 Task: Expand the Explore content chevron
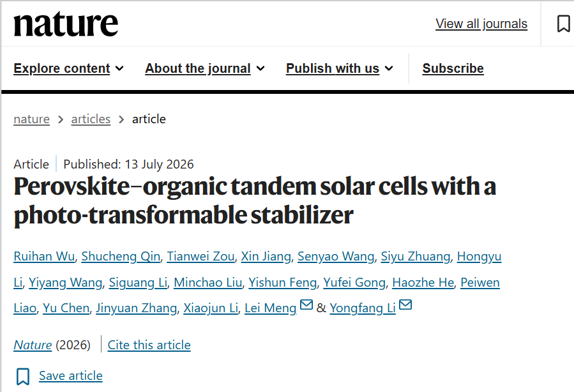(119, 68)
